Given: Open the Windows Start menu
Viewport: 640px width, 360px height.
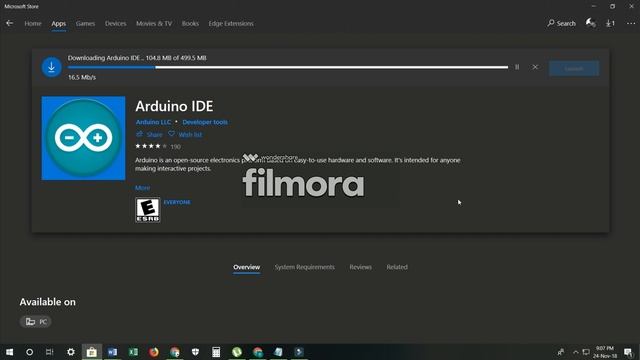Looking at the screenshot, I should (9, 352).
